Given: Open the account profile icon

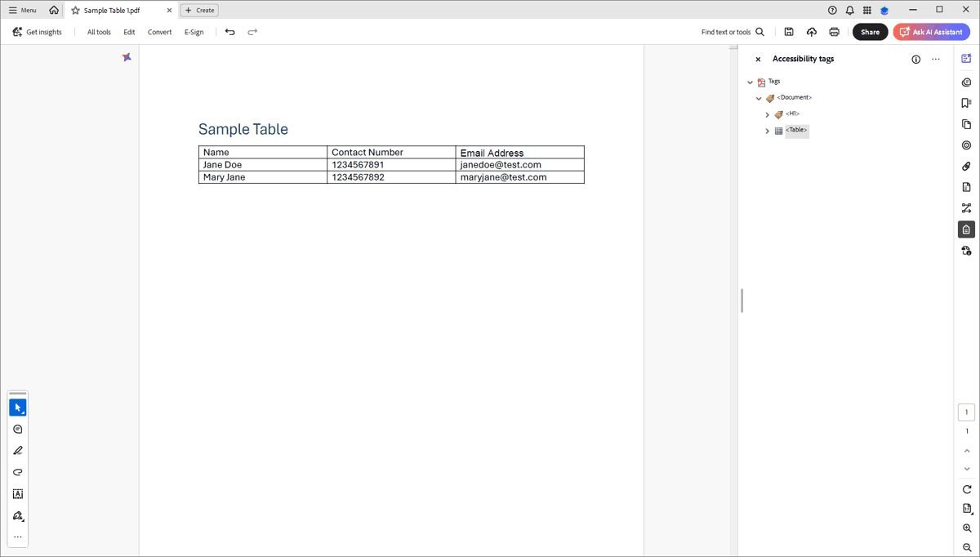Looking at the screenshot, I should (x=884, y=10).
